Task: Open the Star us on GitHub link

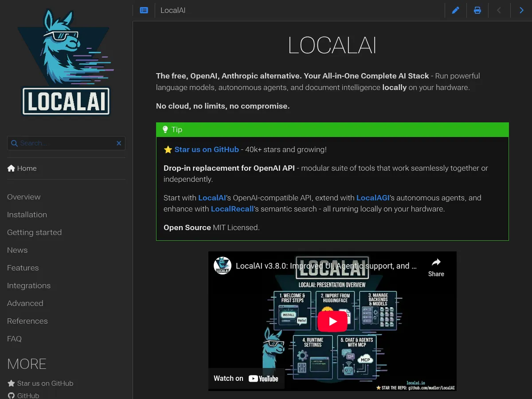Action: [207, 149]
